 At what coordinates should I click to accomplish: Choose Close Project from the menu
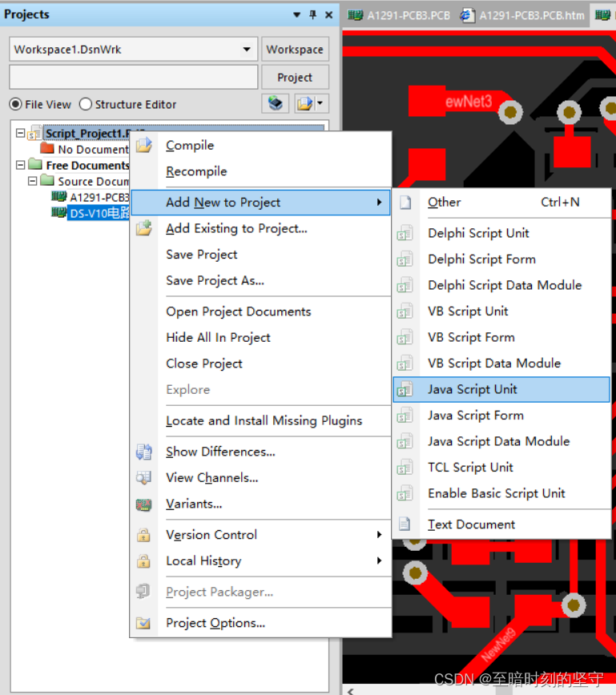click(262, 364)
